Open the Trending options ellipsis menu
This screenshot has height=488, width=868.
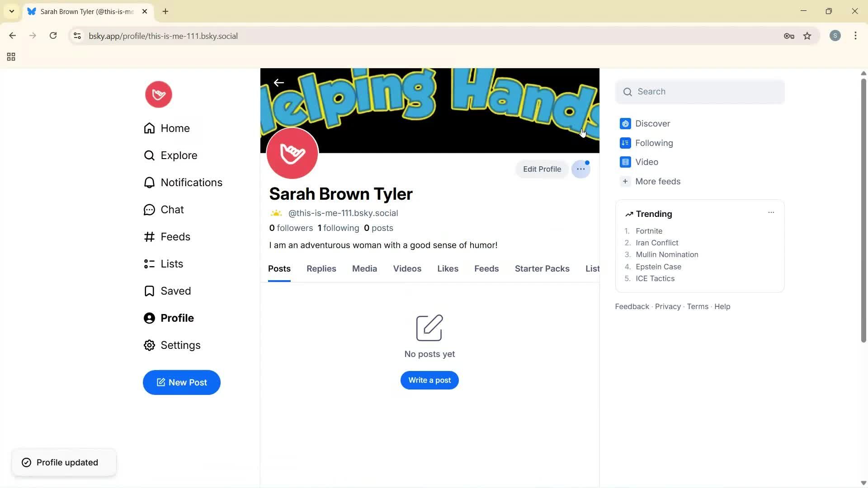(x=771, y=212)
